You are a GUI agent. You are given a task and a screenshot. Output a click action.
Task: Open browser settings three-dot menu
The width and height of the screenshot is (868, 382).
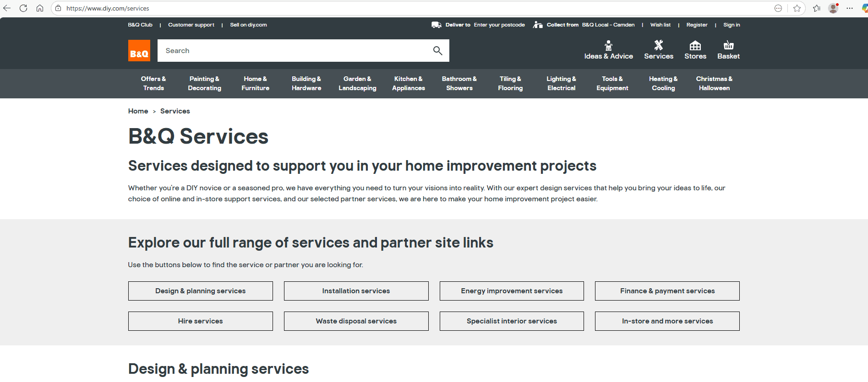tap(850, 8)
